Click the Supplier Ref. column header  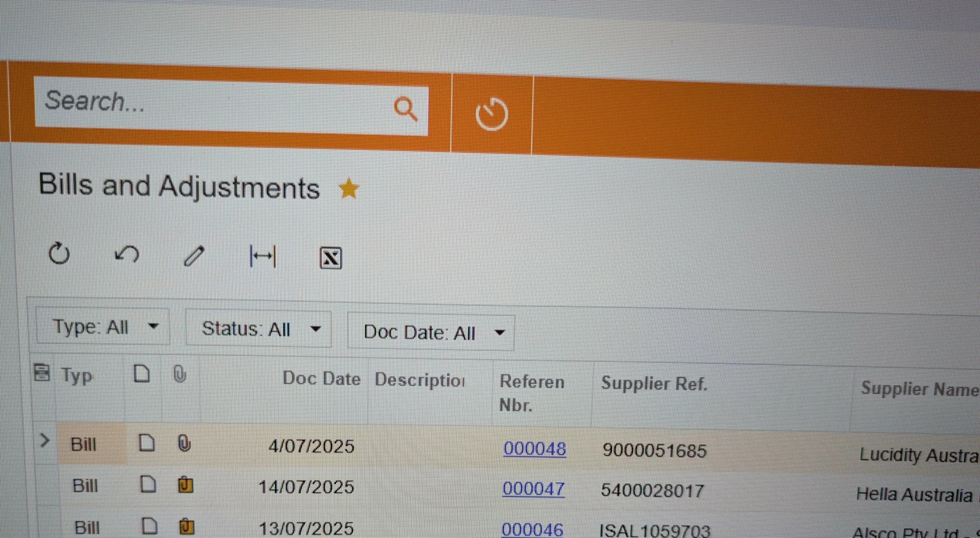coord(654,383)
